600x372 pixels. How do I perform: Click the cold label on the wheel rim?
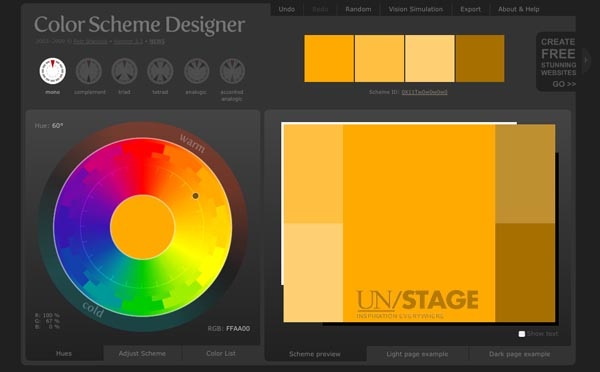(x=93, y=309)
